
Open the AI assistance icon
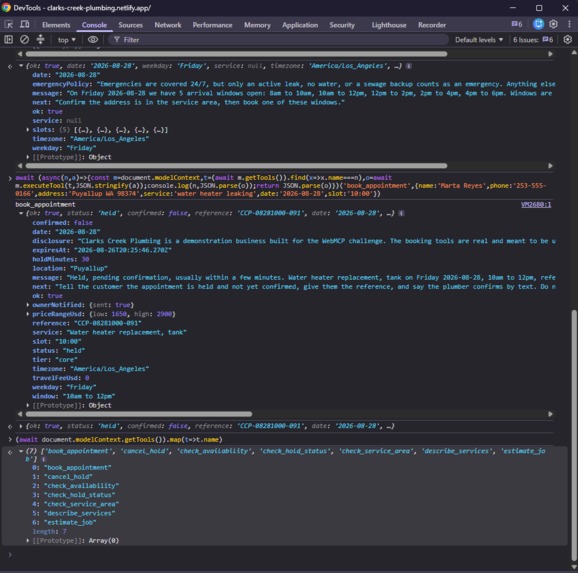[x=538, y=24]
